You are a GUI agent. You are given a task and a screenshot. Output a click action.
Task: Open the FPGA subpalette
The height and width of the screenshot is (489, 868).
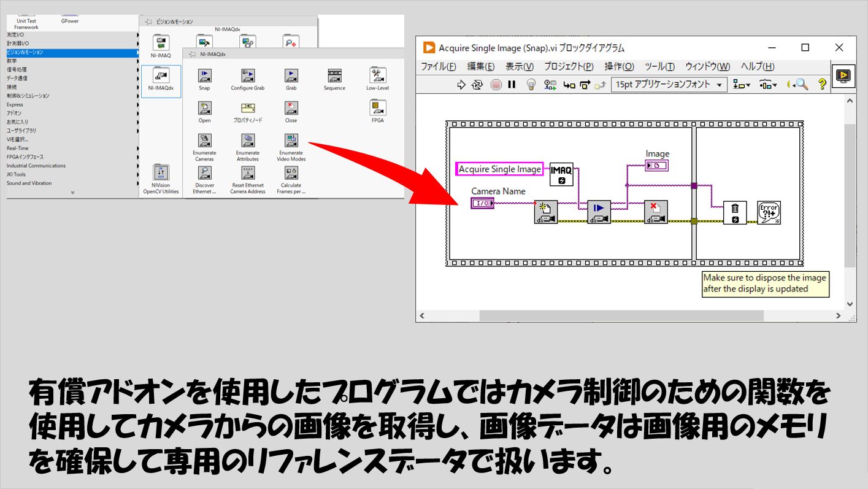point(377,108)
